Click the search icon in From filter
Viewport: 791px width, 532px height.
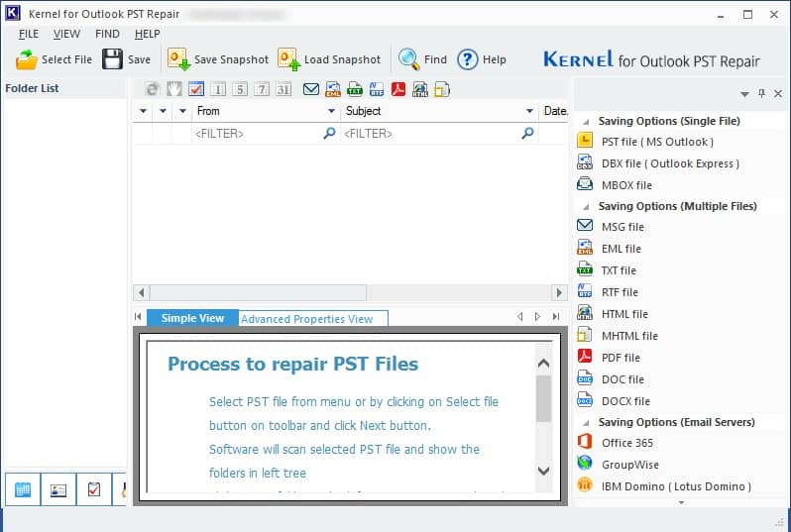[x=329, y=133]
